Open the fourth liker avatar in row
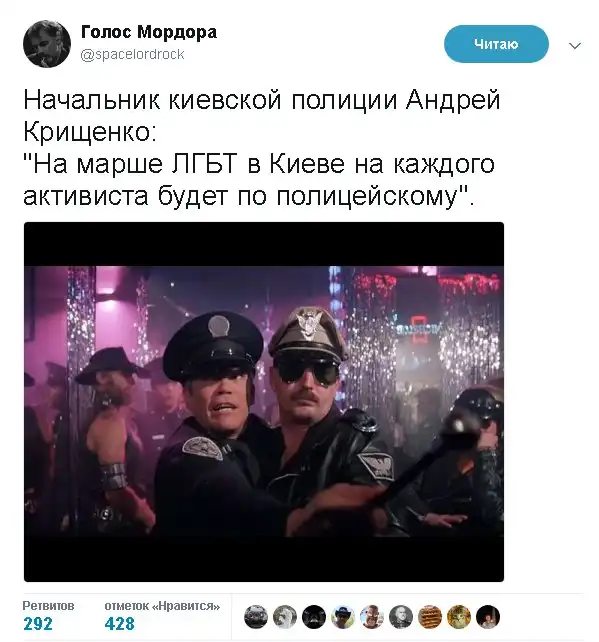599x642 pixels. click(x=343, y=617)
